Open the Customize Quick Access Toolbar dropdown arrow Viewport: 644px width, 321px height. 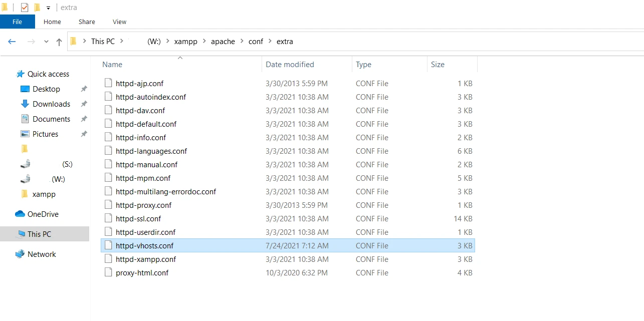click(48, 8)
